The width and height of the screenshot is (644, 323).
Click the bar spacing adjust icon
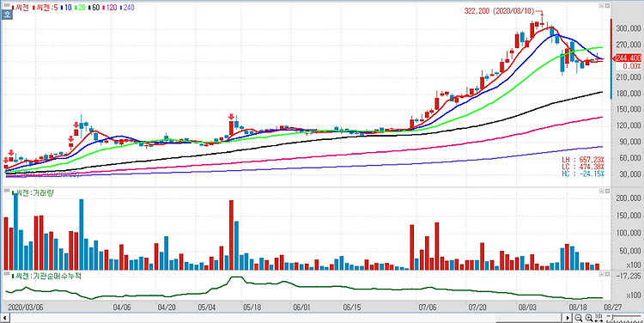click(x=598, y=318)
